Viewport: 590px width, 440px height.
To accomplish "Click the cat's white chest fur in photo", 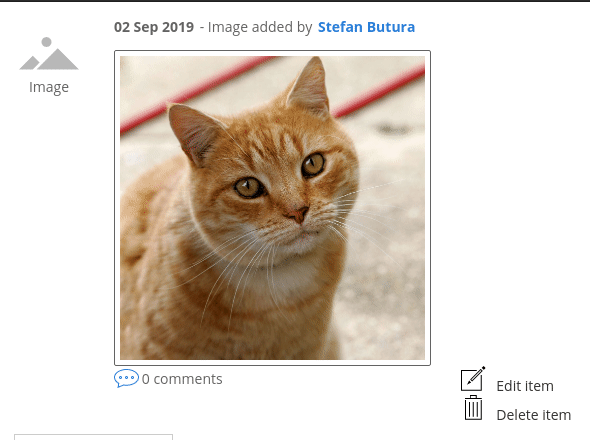I will tap(286, 280).
